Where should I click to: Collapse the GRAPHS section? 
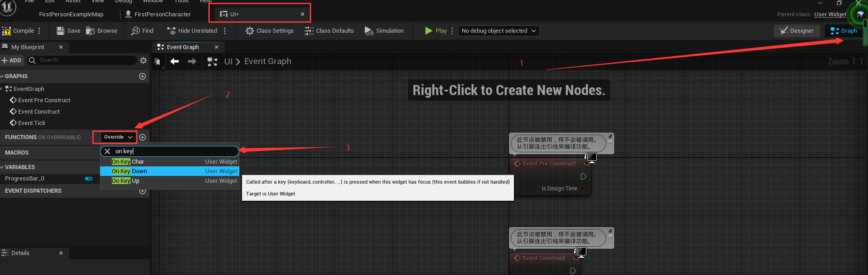tap(2, 76)
